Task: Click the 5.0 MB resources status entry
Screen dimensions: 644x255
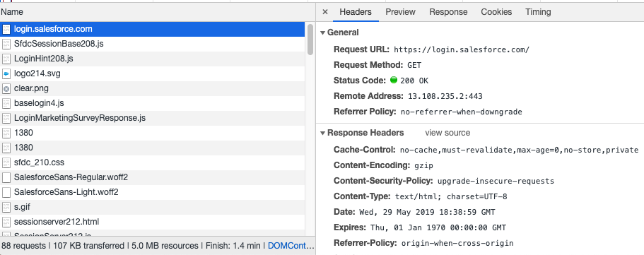Action: click(164, 246)
